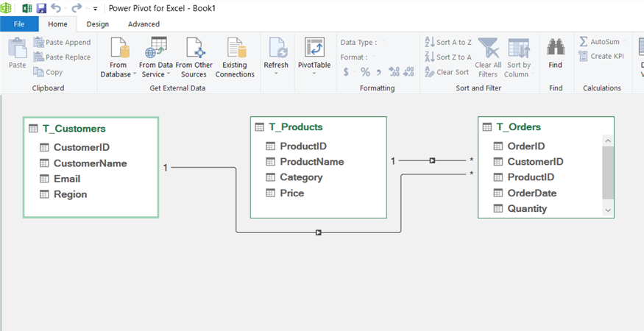Sort Z to A
This screenshot has height=331, width=644.
point(448,57)
